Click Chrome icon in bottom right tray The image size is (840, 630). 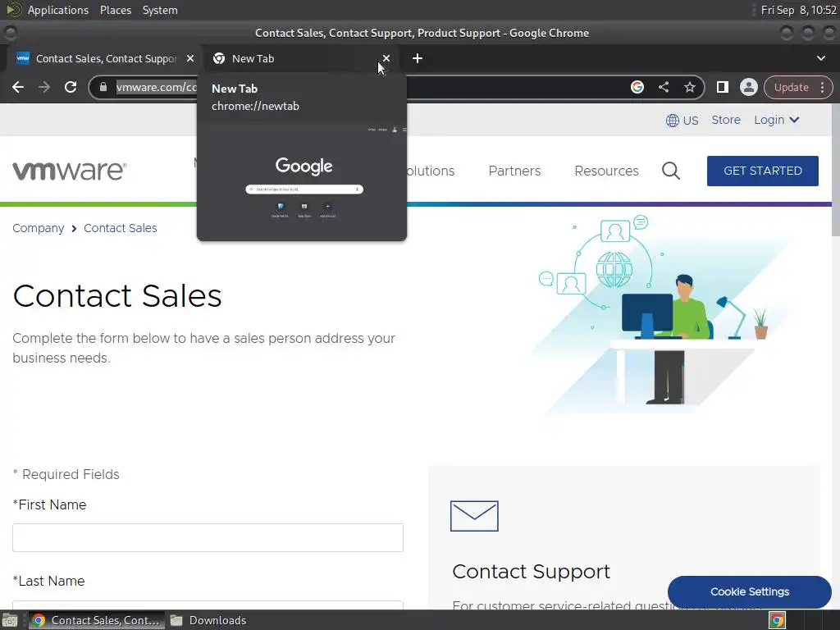[x=778, y=620]
